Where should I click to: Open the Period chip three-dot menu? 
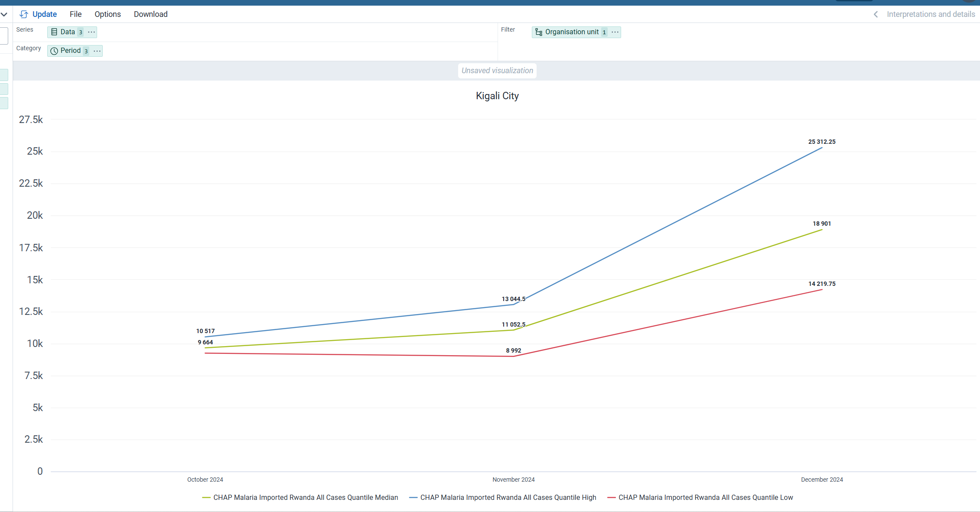click(x=97, y=51)
